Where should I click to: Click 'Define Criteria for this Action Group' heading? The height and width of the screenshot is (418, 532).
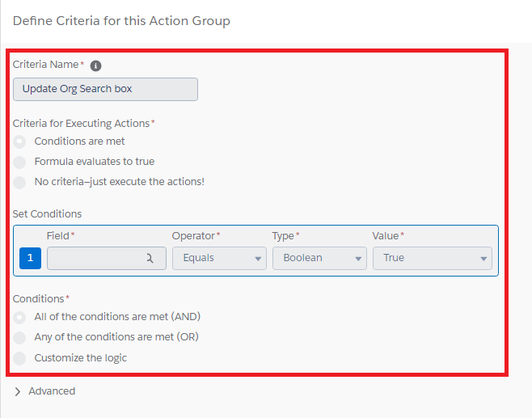coord(121,21)
